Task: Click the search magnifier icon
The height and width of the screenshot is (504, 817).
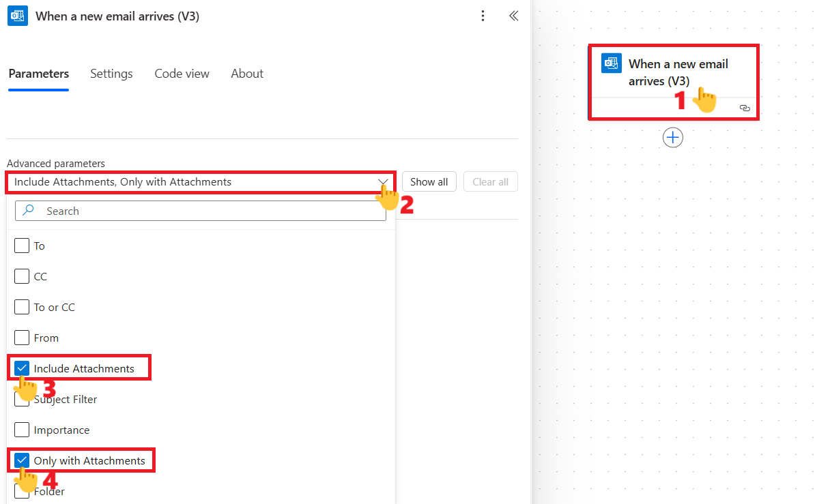Action: (x=29, y=211)
